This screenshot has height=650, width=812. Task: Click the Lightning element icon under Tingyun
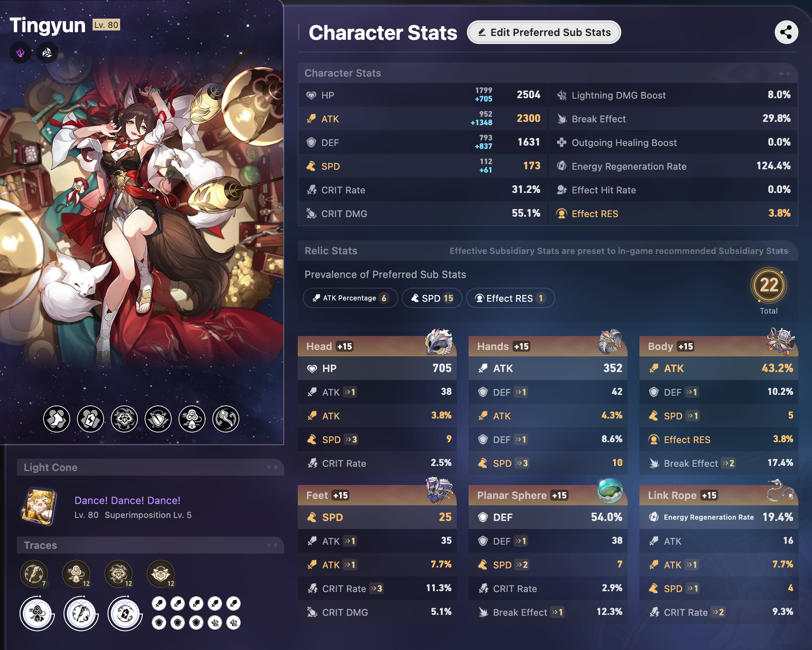[x=20, y=52]
